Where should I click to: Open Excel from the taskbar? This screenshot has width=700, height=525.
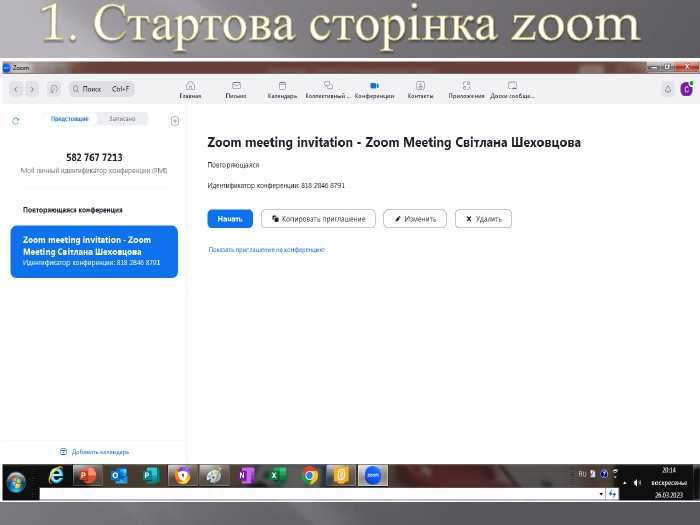[278, 475]
